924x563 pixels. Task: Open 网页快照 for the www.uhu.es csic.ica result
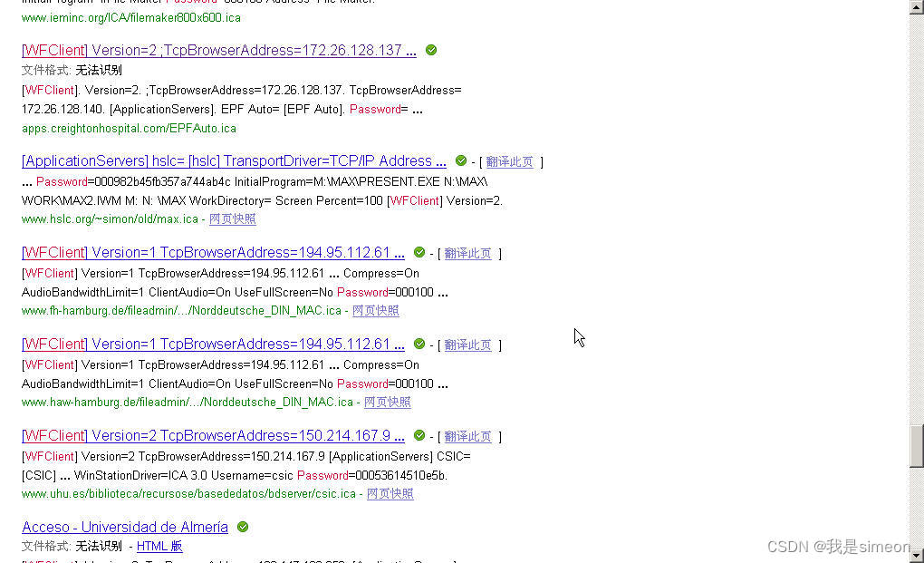[x=390, y=493]
